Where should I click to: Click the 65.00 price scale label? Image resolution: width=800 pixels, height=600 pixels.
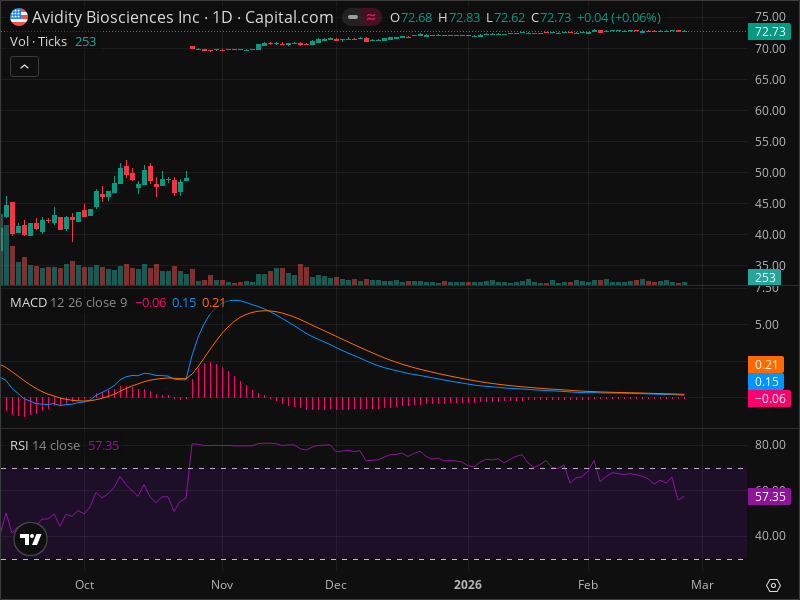click(x=770, y=80)
